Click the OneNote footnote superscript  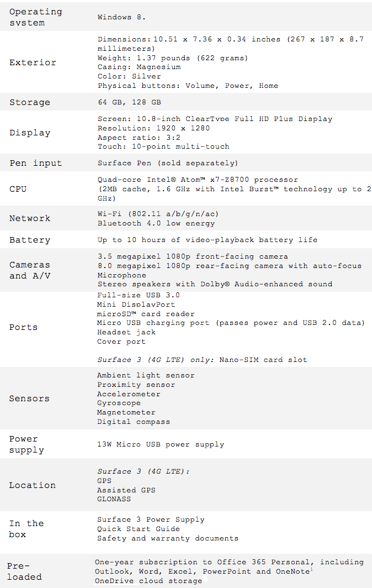(x=312, y=570)
